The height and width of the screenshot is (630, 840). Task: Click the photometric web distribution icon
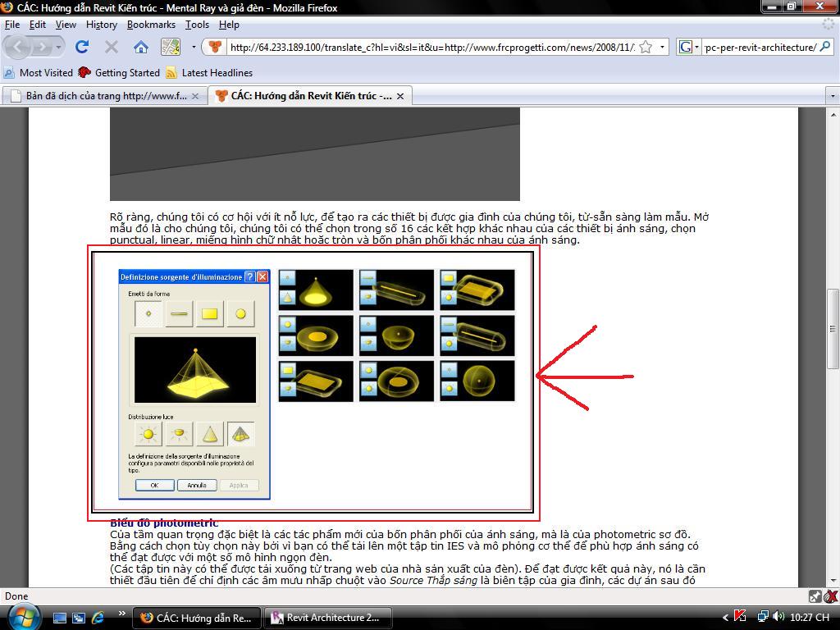pos(240,434)
